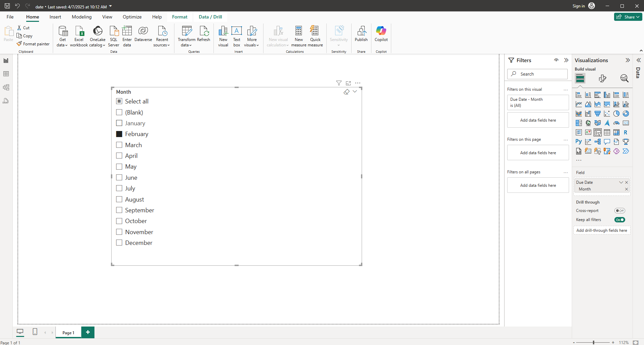Turn on the Cross-report toggle
Viewport: 644px width, 345px height.
[x=620, y=211]
